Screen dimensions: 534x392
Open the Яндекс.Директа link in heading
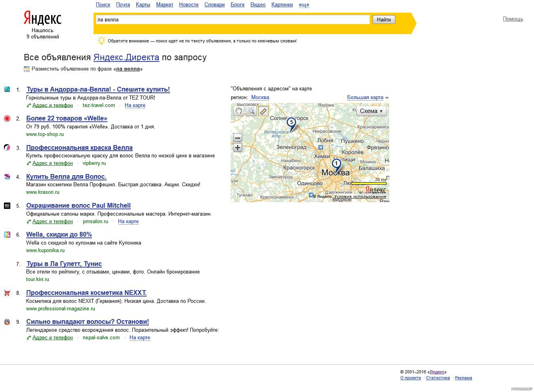point(126,57)
